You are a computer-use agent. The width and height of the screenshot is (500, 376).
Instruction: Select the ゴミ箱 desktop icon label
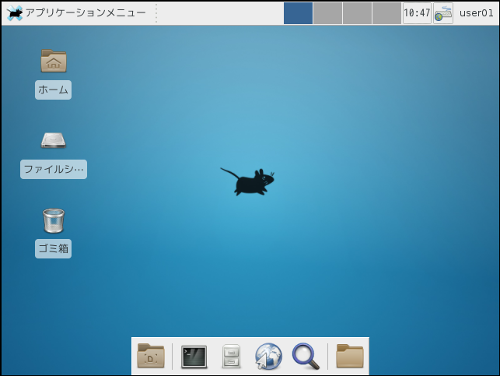pos(53,248)
